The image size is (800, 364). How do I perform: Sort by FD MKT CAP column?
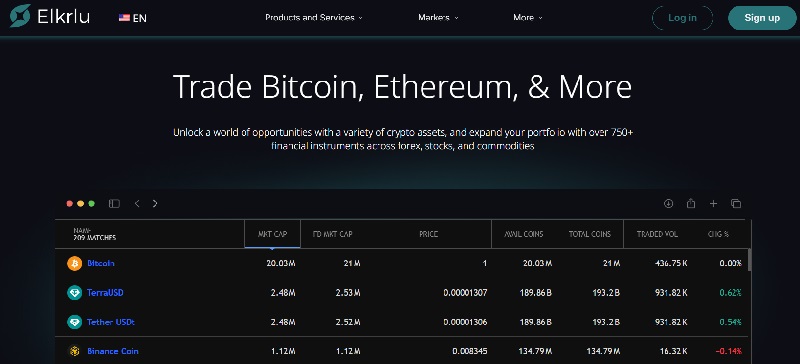pyautogui.click(x=332, y=234)
